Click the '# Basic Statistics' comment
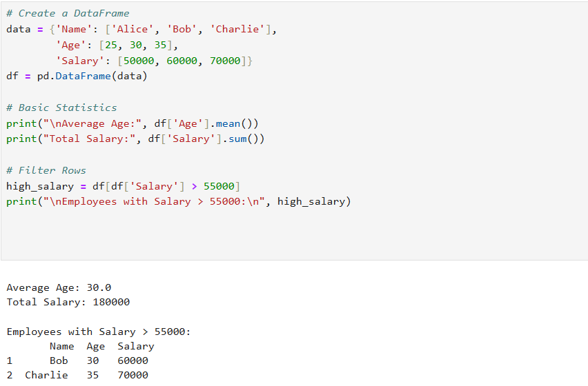588x386 pixels. pos(62,108)
